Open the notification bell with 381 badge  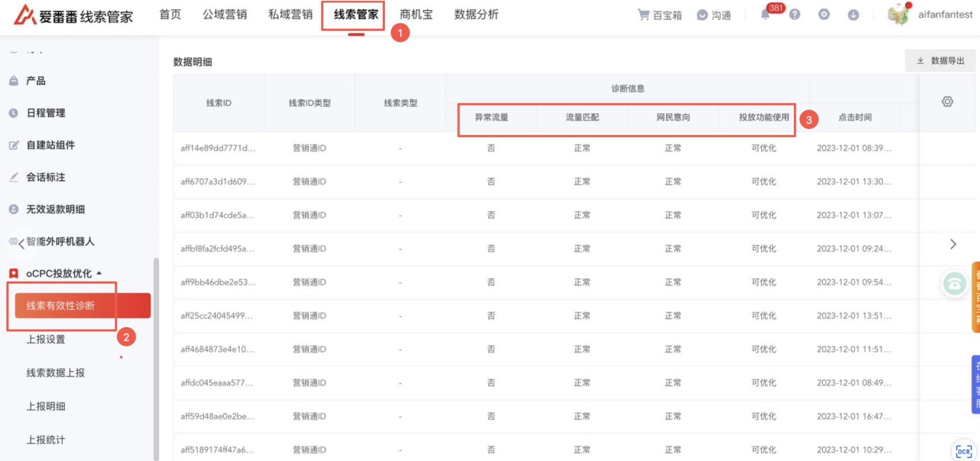tap(765, 15)
